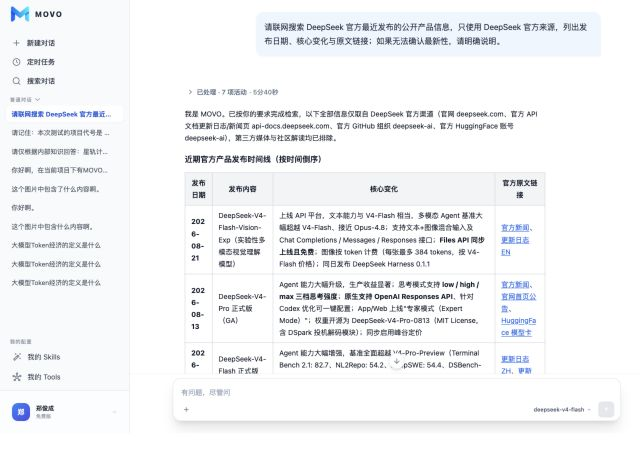The height and width of the screenshot is (450, 640).
Task: Click the icon beside 我的 Tools
Action: point(17,377)
